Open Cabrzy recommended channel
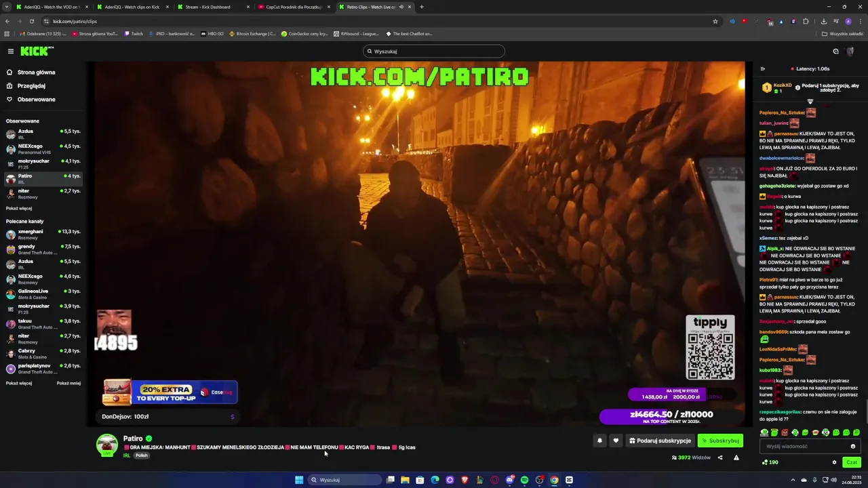This screenshot has width=868, height=488. coord(43,352)
